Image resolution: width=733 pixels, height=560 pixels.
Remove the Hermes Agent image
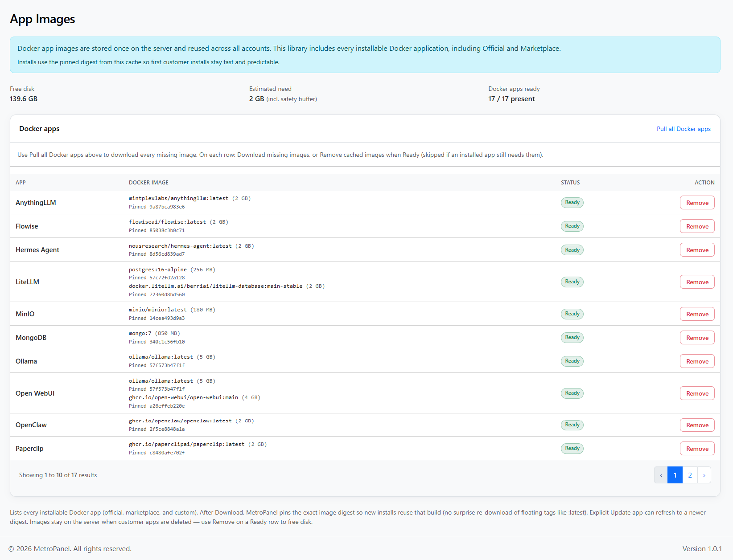tap(697, 250)
